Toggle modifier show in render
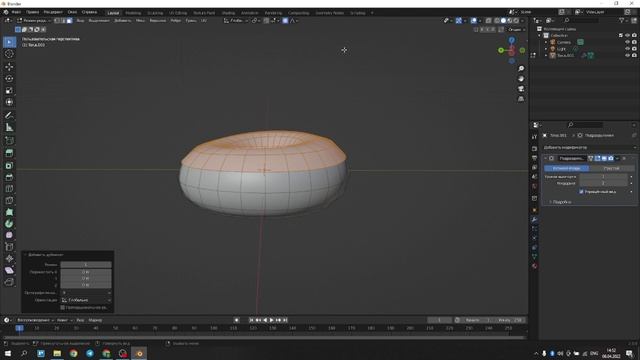The height and width of the screenshot is (360, 640). 611,158
